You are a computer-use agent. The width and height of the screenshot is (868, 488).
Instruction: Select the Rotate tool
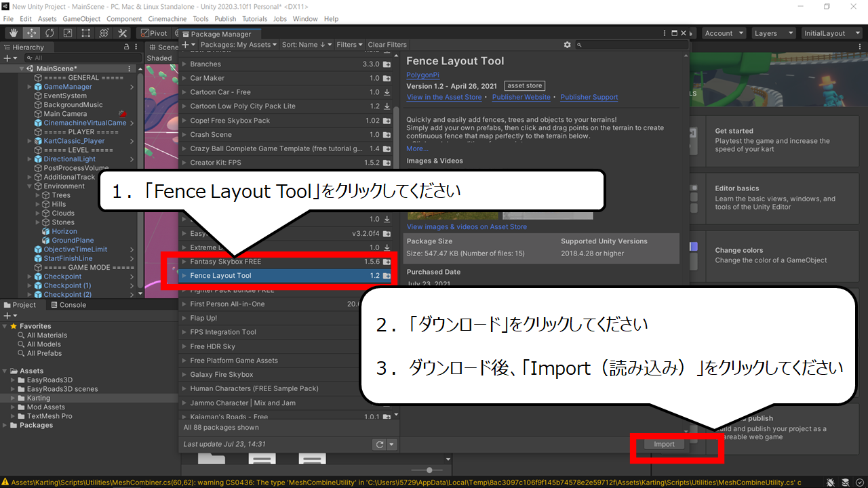pos(50,33)
